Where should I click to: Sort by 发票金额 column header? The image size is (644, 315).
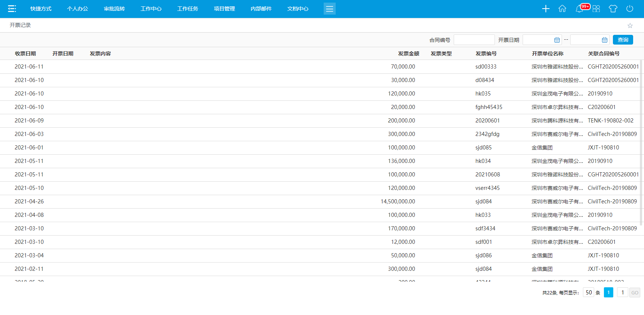point(408,54)
